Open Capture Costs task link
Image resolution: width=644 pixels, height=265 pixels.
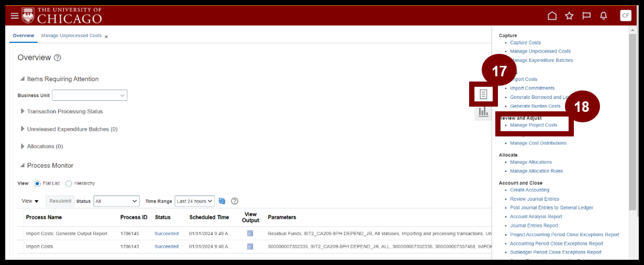pos(525,43)
